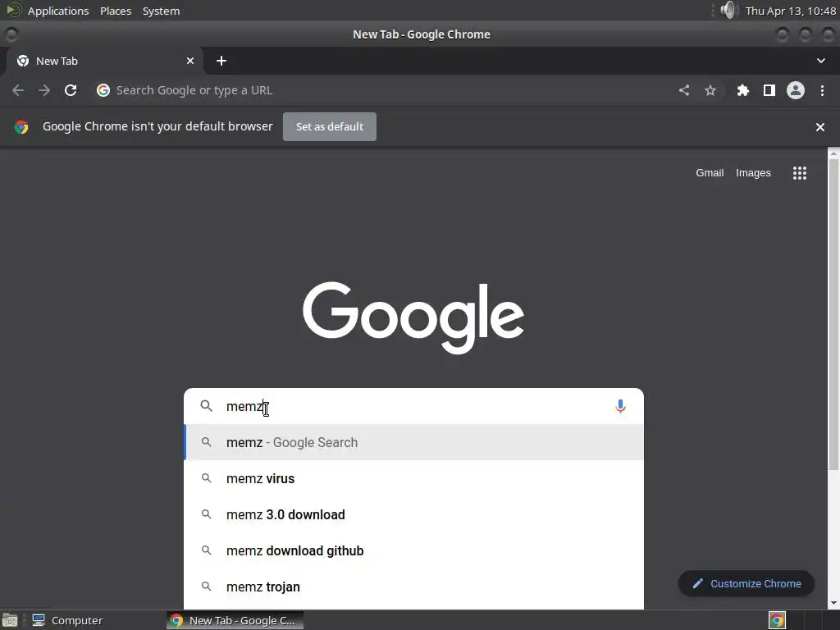Open the Extensions puzzle icon
840x630 pixels.
tap(742, 90)
